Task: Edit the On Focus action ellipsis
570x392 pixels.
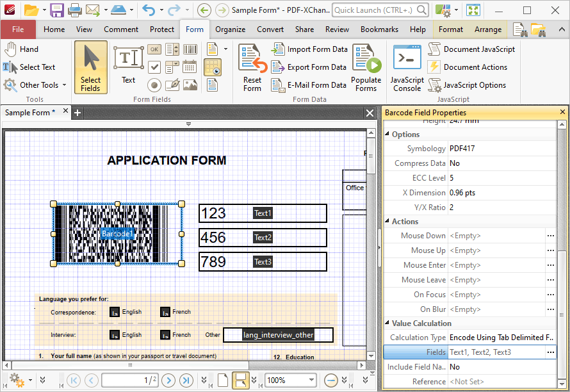Action: pos(551,295)
